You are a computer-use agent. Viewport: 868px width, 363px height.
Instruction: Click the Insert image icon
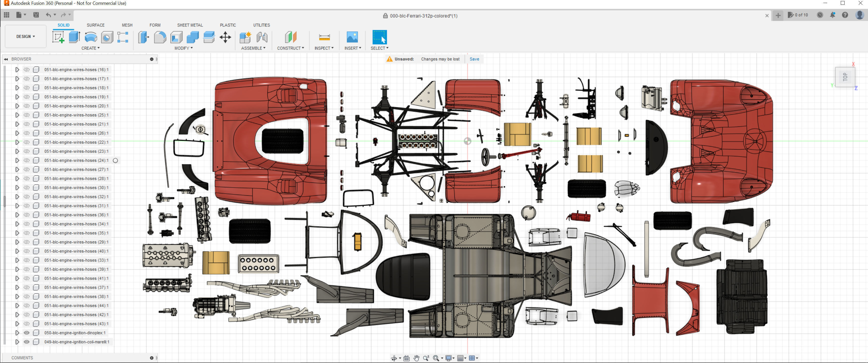pyautogui.click(x=352, y=37)
